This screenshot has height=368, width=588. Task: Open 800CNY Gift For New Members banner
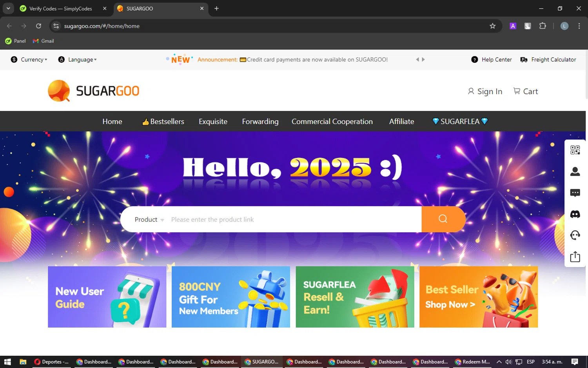(x=231, y=297)
